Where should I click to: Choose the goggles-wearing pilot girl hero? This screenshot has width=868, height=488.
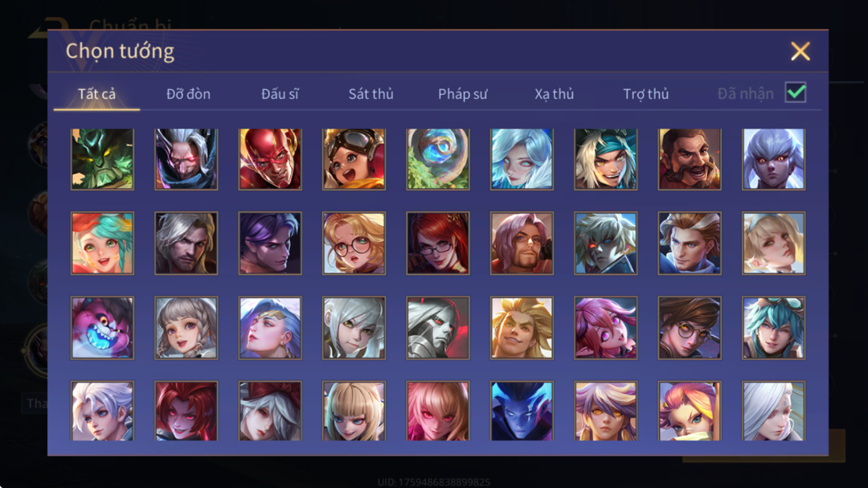(x=354, y=159)
